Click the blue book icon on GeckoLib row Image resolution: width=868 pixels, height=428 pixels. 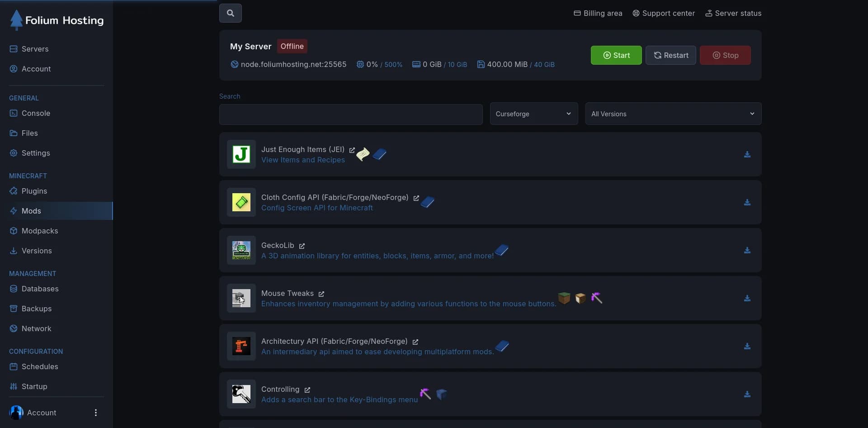(x=502, y=250)
